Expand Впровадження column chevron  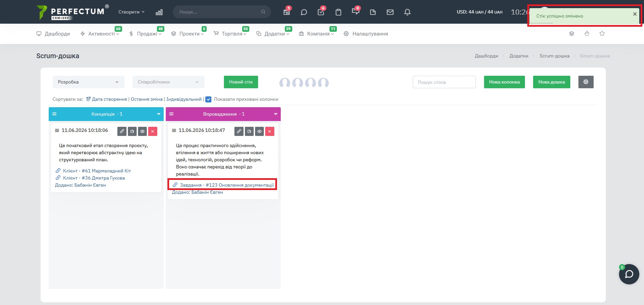click(x=276, y=114)
